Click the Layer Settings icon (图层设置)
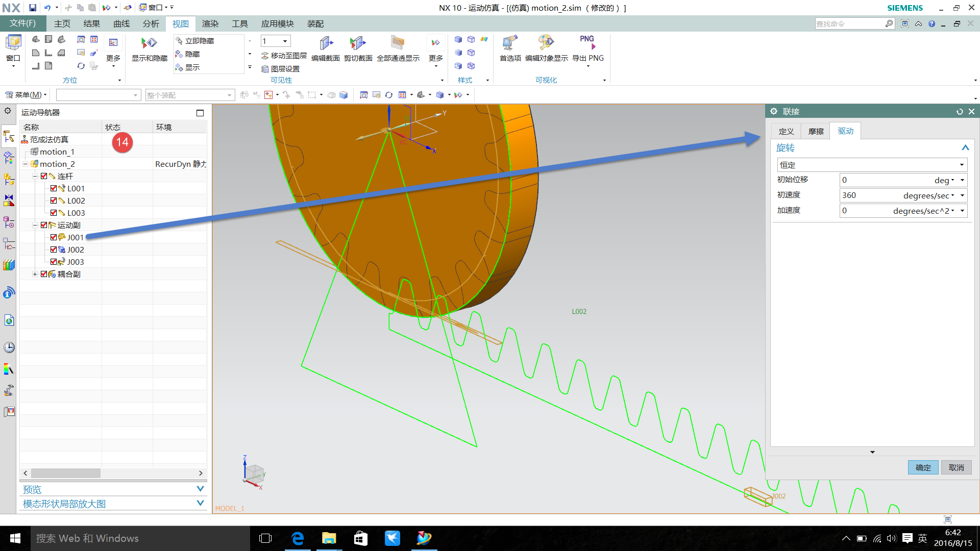 pyautogui.click(x=280, y=69)
